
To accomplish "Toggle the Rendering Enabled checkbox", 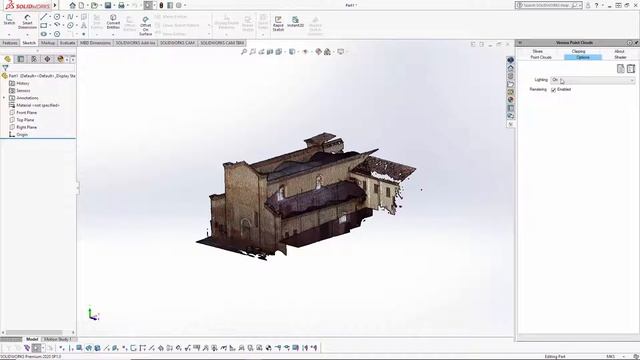I will (553, 89).
